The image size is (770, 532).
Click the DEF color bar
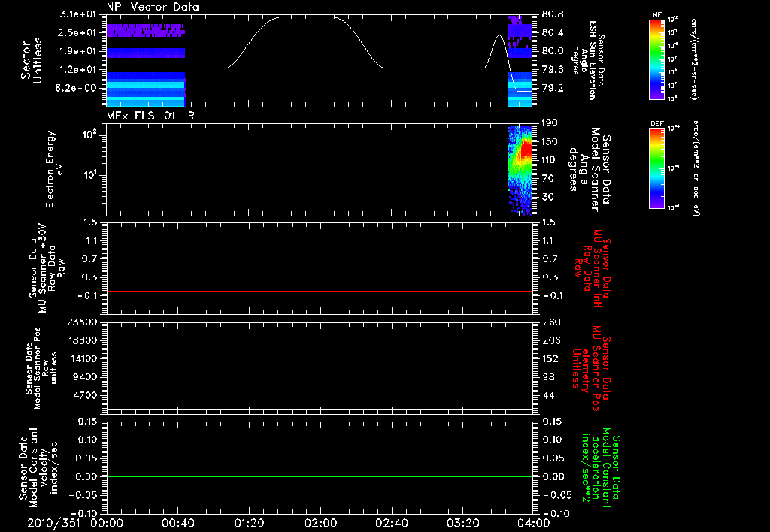pos(656,168)
